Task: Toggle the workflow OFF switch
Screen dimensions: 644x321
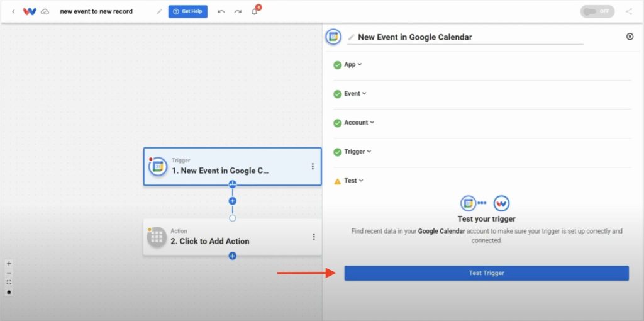Action: (x=597, y=11)
